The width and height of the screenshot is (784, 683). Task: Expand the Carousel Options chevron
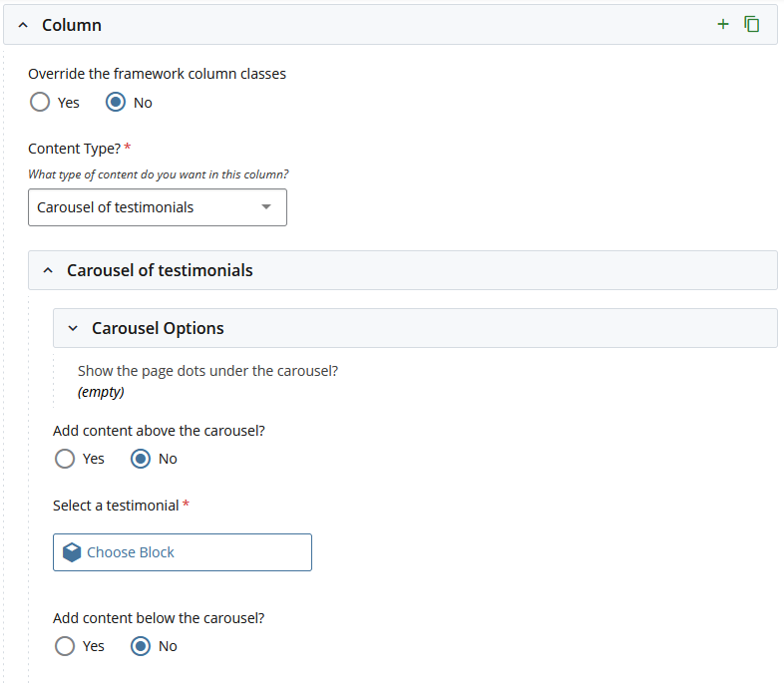pos(73,328)
